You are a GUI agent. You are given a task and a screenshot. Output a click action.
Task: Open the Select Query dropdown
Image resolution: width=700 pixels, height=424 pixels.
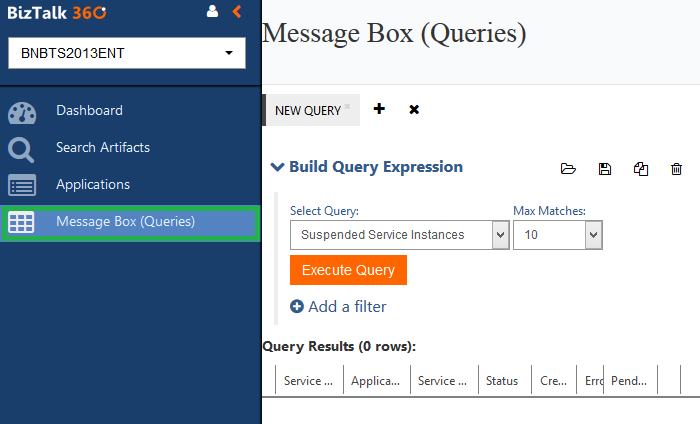(x=400, y=235)
